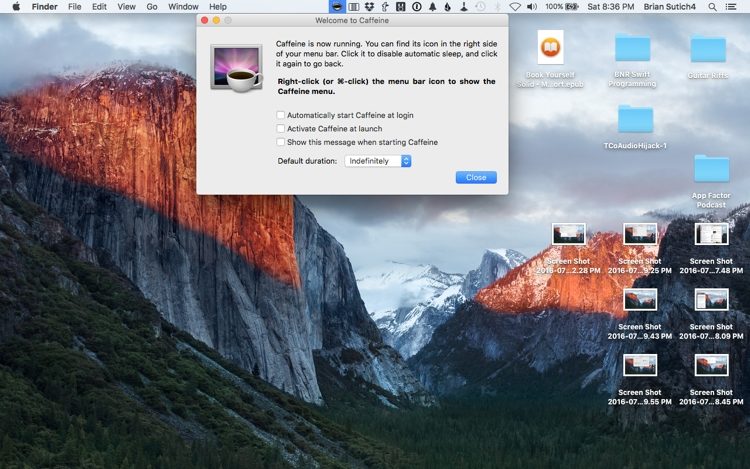This screenshot has width=750, height=469.
Task: Open Notification Center list icon
Action: click(x=731, y=7)
